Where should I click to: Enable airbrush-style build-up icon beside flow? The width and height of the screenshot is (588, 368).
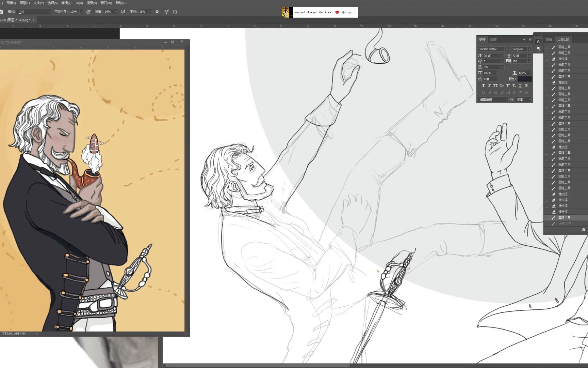123,12
